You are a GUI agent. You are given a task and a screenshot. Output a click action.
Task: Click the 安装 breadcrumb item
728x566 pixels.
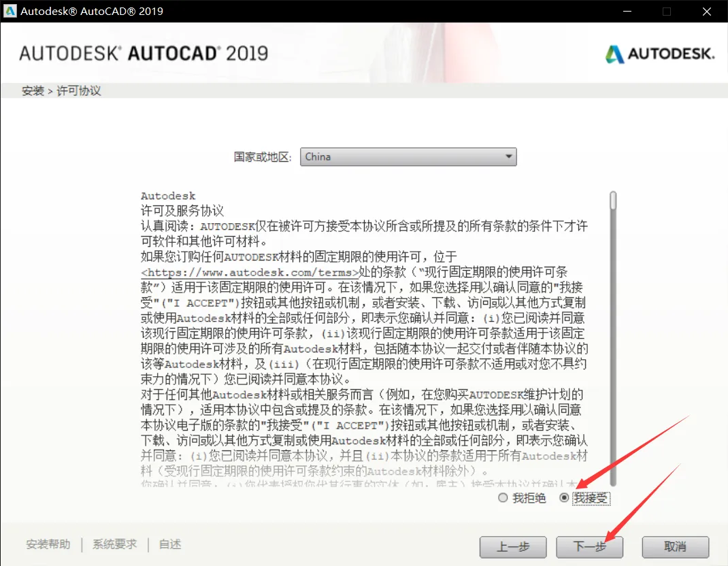(x=33, y=90)
